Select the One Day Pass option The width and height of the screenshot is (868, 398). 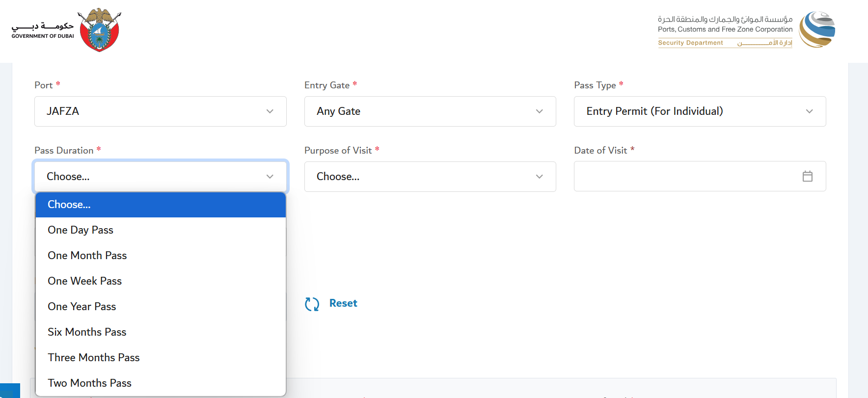click(x=81, y=230)
